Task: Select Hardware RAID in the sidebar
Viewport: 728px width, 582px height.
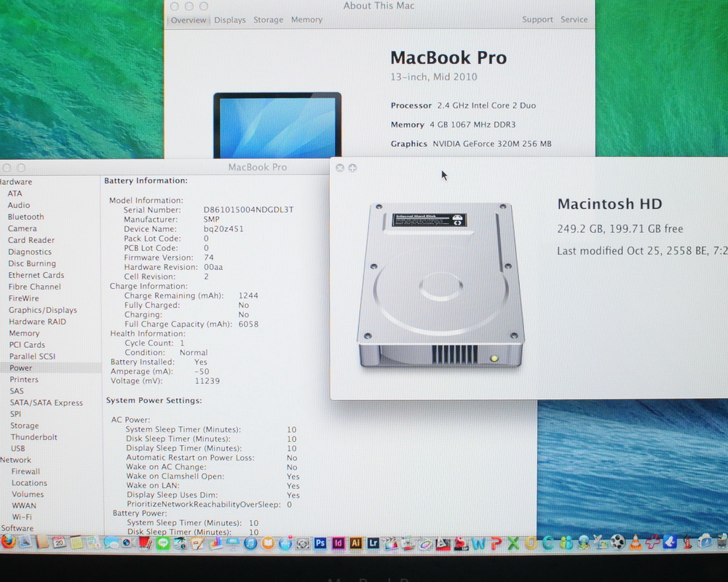Action: point(38,322)
